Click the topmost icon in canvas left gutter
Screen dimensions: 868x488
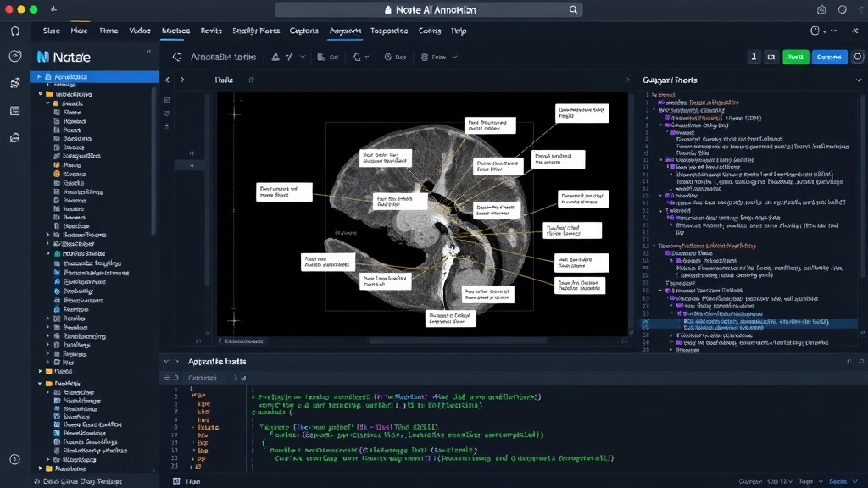(x=167, y=100)
